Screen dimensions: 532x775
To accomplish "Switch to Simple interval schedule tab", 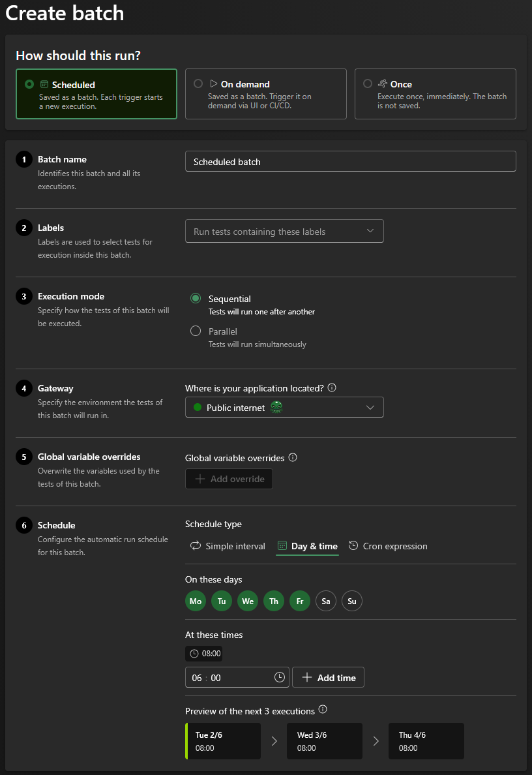I will (x=228, y=545).
